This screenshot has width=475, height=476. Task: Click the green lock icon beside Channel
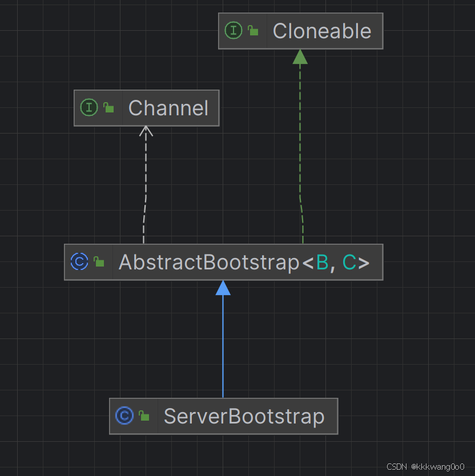tap(108, 107)
